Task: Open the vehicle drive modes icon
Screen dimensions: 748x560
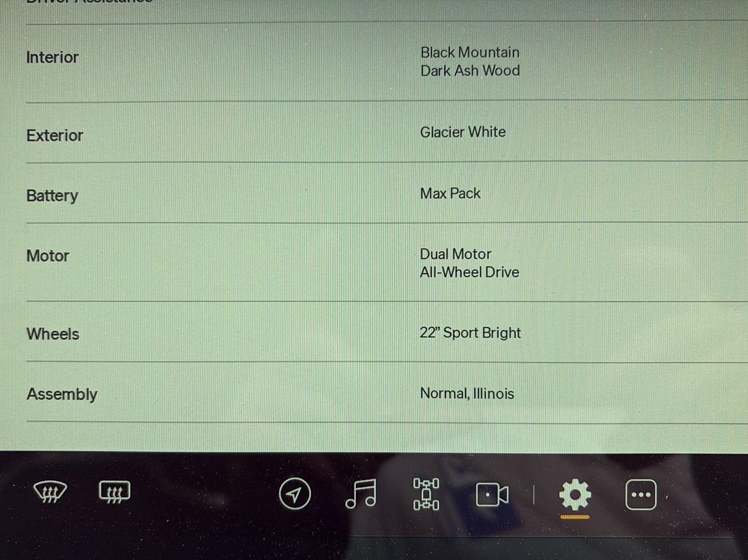Action: point(426,494)
